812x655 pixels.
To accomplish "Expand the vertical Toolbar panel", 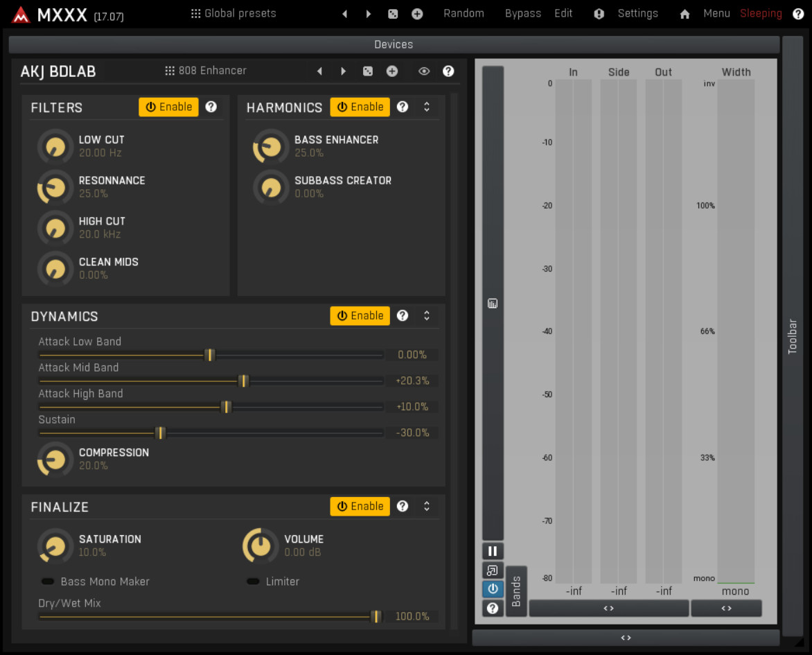I will click(x=793, y=336).
